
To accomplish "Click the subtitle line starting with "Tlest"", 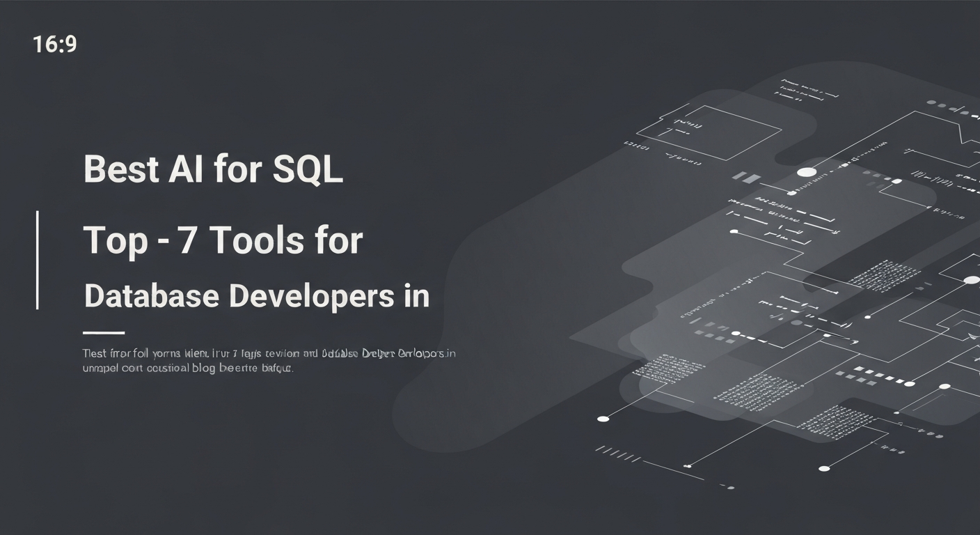I will pos(269,353).
